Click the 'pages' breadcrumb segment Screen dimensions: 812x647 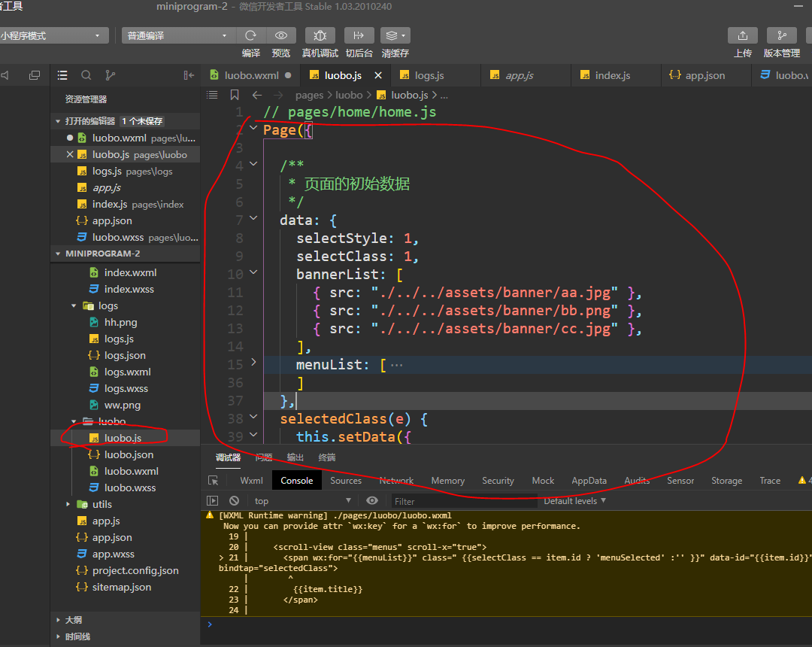309,96
